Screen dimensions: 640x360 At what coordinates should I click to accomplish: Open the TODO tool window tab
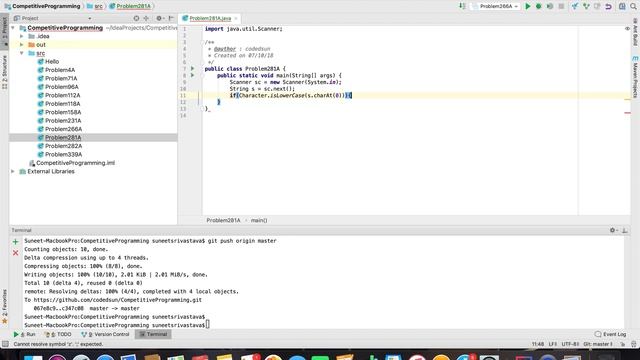pos(58,334)
